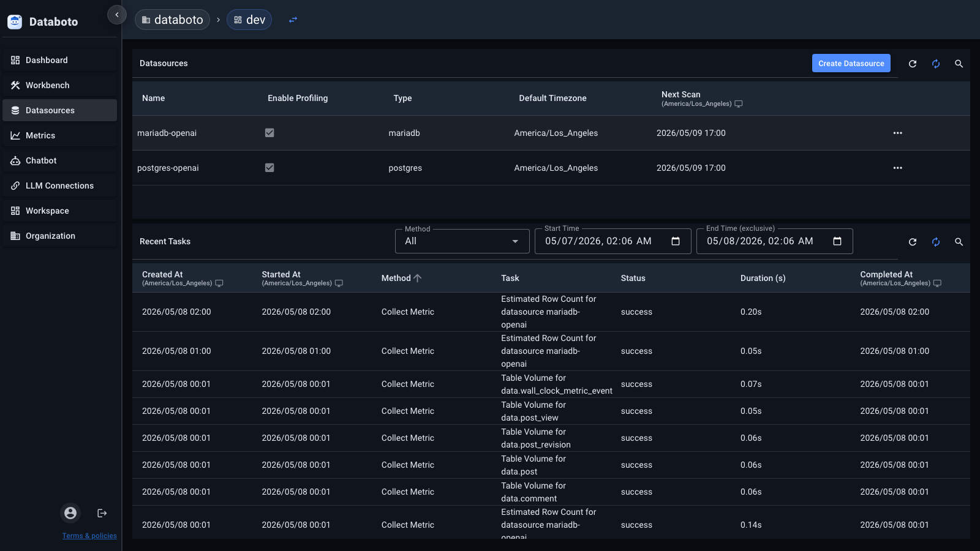Click the 0.14s duration cell
The width and height of the screenshot is (980, 551).
[751, 525]
